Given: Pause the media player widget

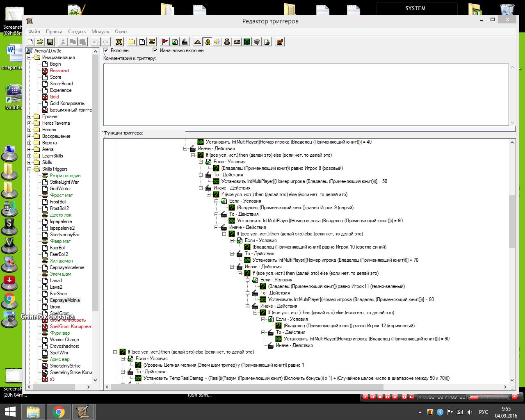Looking at the screenshot, I should (x=372, y=397).
